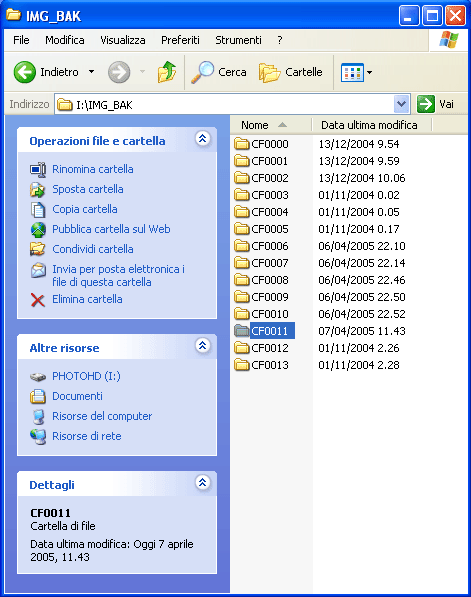Open the Cerca search magnifier
Viewport: 471px width, 597px height.
point(202,72)
